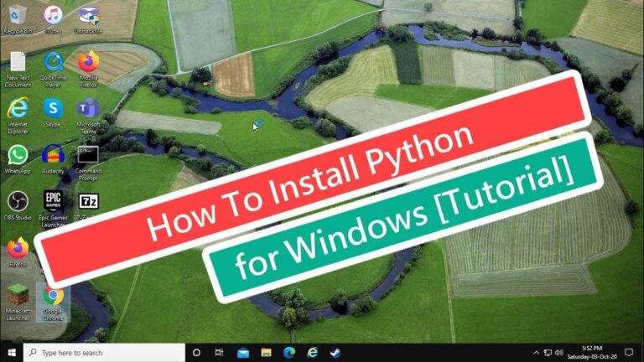Select the Google Chrome desktop icon
644x362 pixels.
point(53,303)
